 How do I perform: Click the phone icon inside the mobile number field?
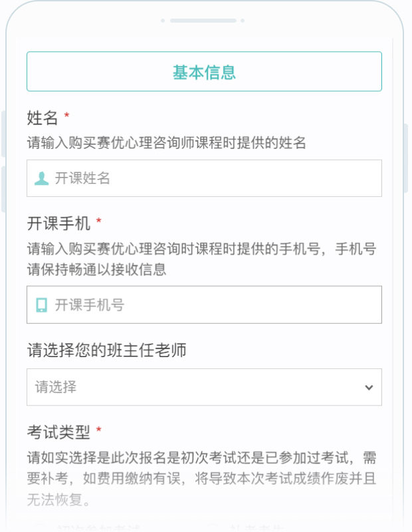[x=41, y=305]
